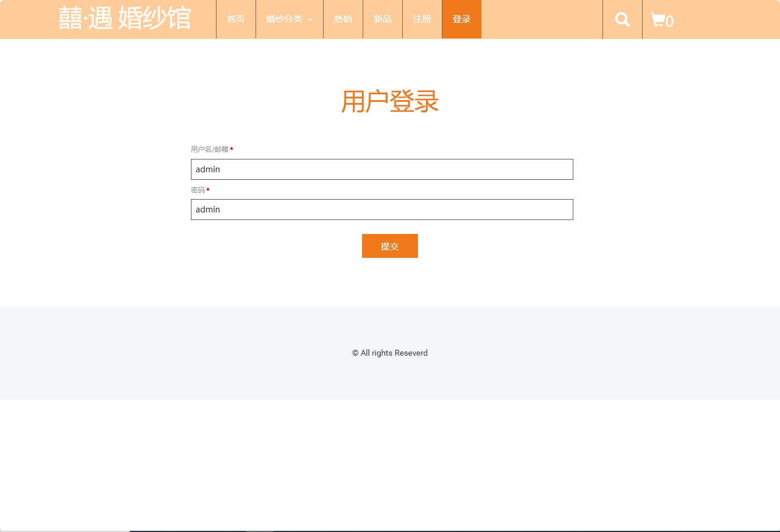The image size is (780, 532).
Task: Open the 新品 page from navbar
Action: [382, 19]
